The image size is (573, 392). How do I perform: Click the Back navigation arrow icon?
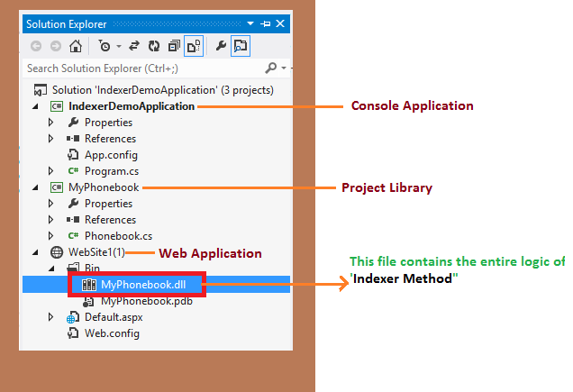[36, 46]
